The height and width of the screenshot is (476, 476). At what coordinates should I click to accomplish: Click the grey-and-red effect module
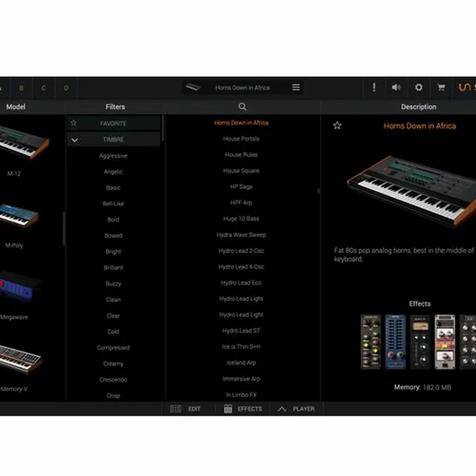[445, 342]
